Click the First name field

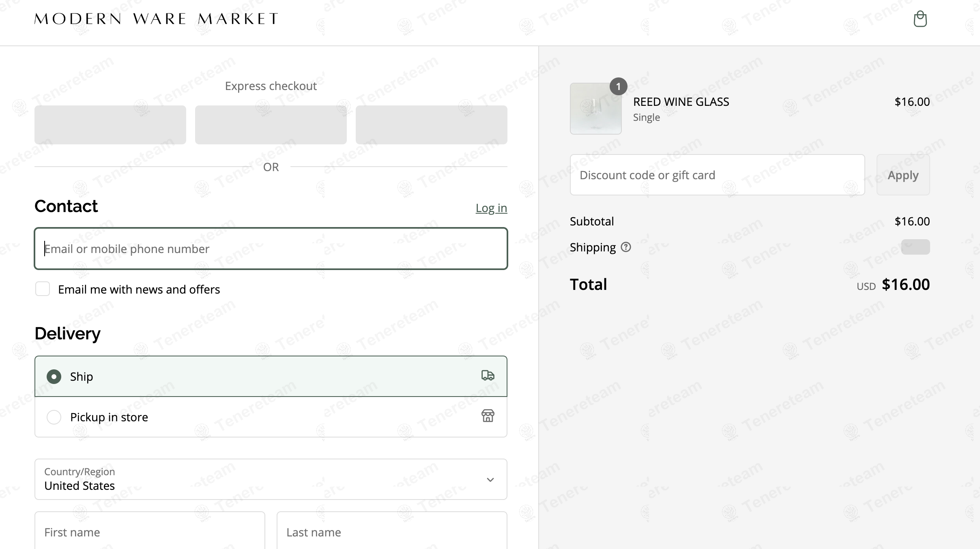click(150, 532)
